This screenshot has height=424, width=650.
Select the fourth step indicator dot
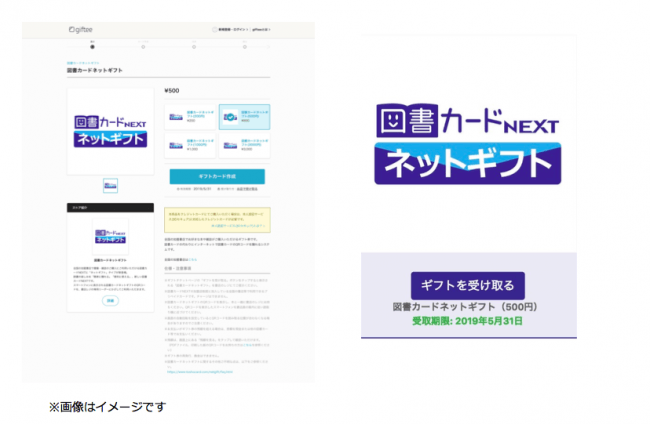(245, 47)
